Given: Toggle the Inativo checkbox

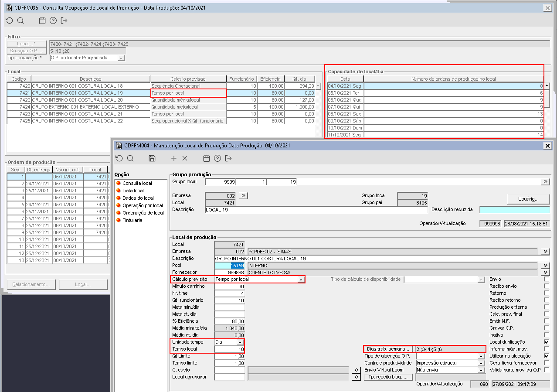Looking at the screenshot, I should click(547, 335).
